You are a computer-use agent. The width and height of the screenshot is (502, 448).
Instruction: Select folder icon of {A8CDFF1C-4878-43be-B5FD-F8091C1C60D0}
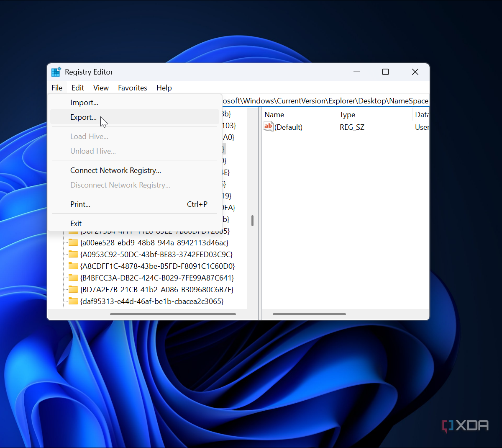pos(73,266)
